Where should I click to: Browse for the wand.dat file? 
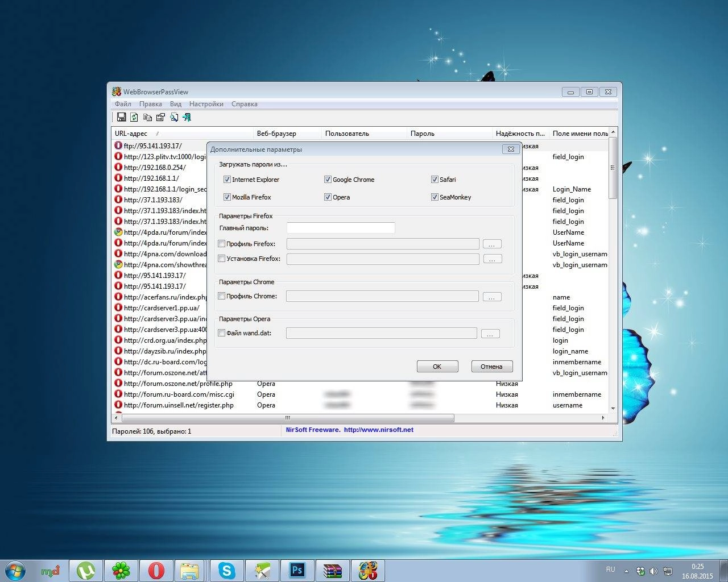coord(490,333)
